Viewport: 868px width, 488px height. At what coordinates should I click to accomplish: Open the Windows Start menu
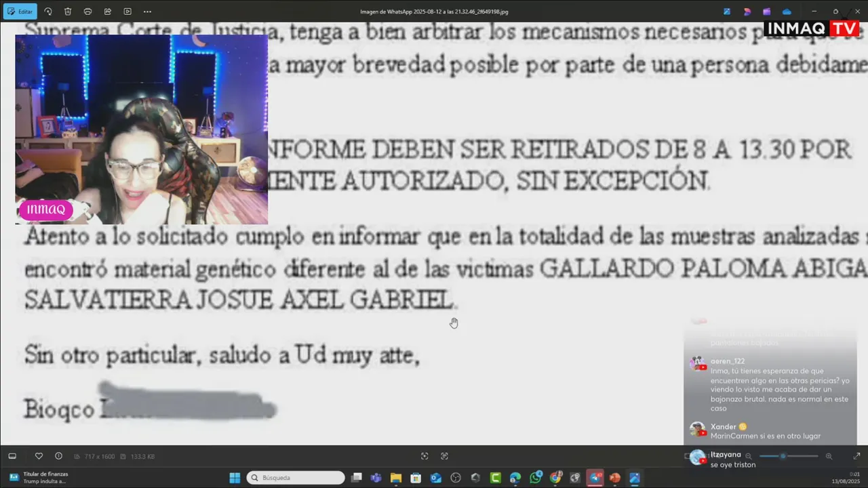(235, 478)
